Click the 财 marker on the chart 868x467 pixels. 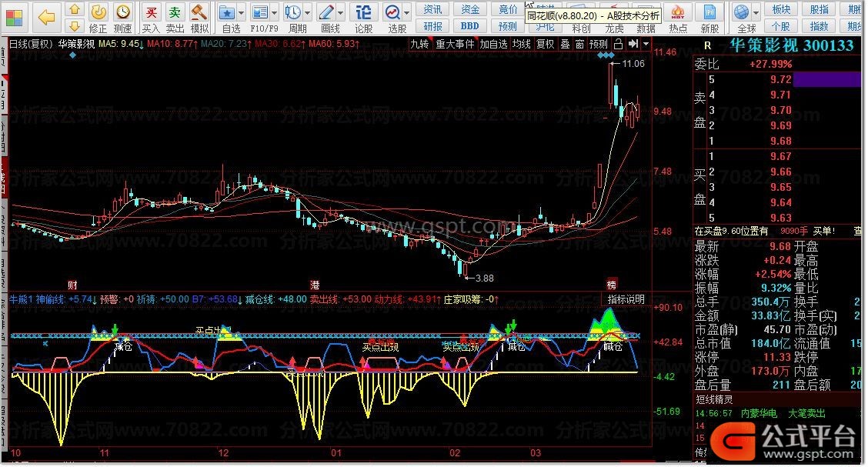[72, 285]
